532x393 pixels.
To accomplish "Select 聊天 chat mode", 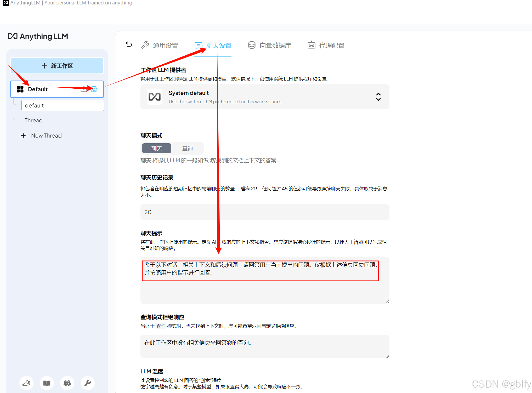I will (x=156, y=149).
